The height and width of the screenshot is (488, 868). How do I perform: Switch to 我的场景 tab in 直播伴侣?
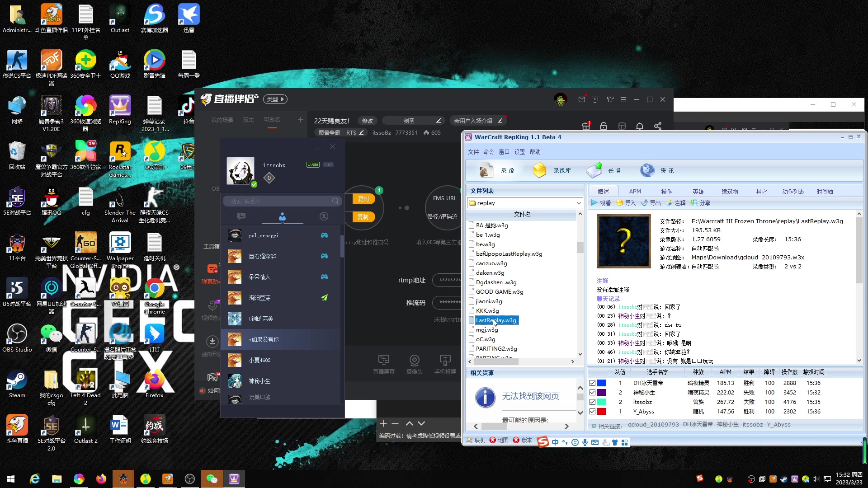pos(222,120)
